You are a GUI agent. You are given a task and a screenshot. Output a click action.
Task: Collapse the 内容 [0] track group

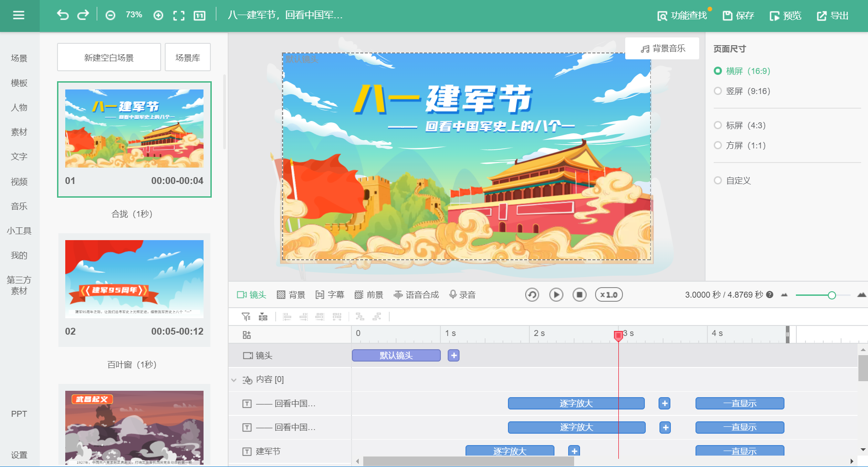pos(234,380)
